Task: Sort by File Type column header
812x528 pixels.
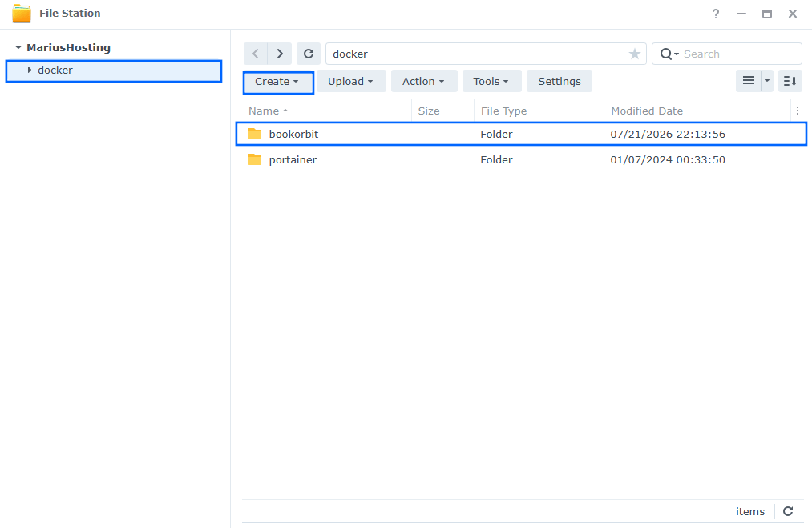Action: click(539, 111)
